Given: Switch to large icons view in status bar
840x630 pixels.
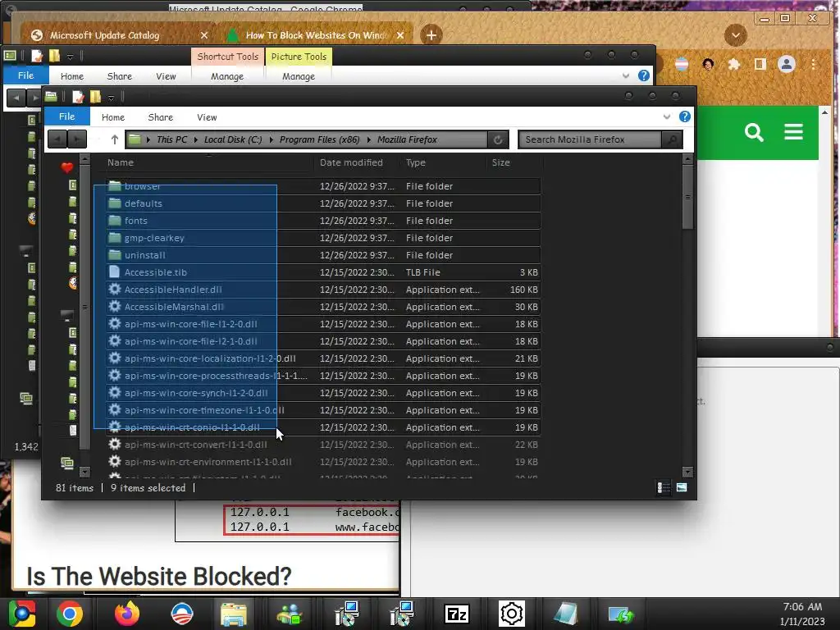Looking at the screenshot, I should 682,487.
